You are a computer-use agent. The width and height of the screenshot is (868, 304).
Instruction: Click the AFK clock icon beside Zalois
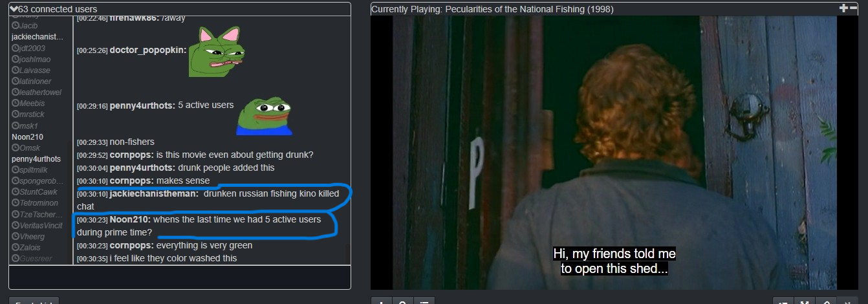tap(16, 248)
